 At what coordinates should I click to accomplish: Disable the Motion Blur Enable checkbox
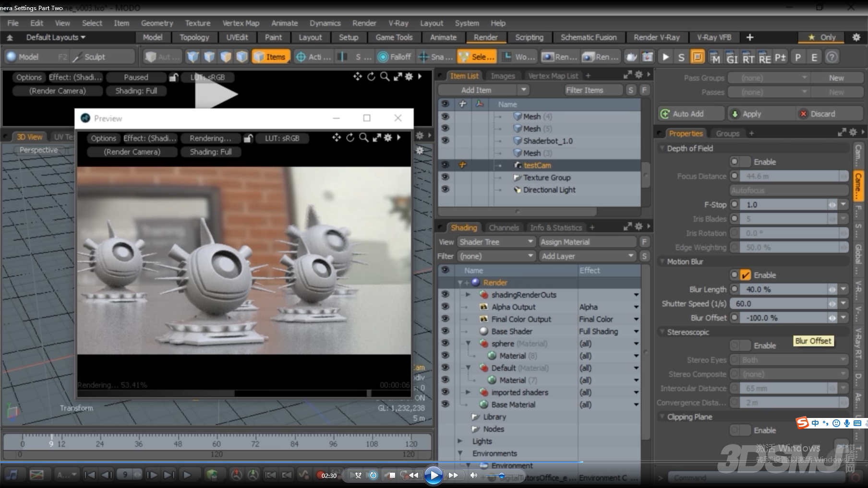[745, 275]
